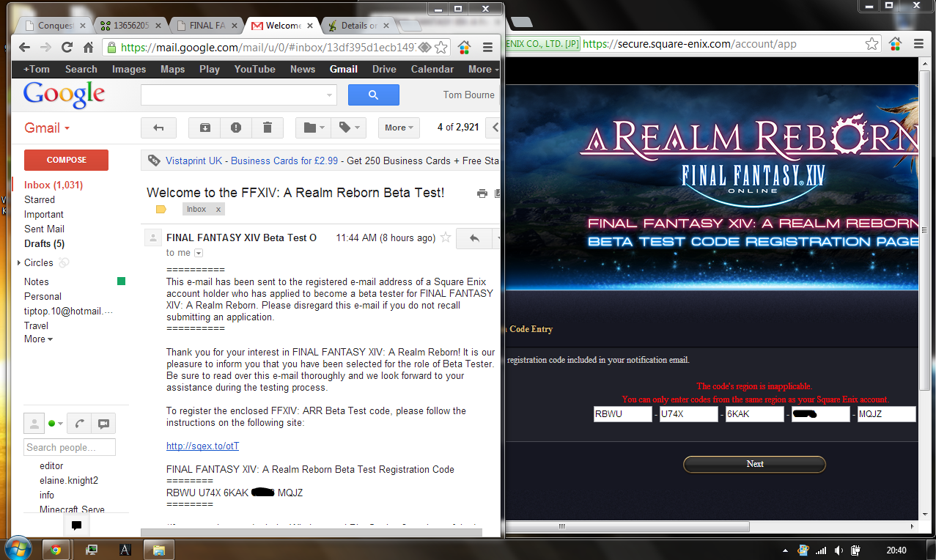Open the volume control in system tray
This screenshot has width=936, height=560.
tap(838, 550)
